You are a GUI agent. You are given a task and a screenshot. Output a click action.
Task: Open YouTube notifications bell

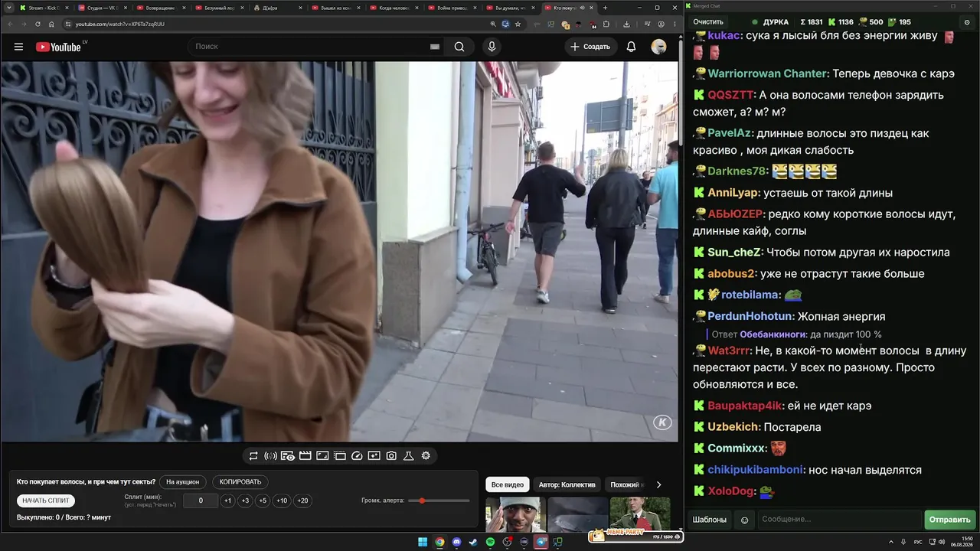coord(631,47)
